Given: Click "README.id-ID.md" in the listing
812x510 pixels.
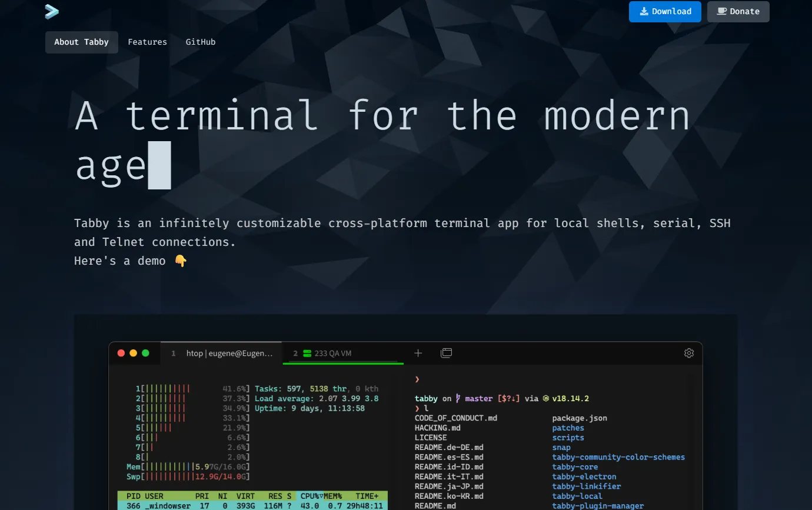Looking at the screenshot, I should (x=449, y=467).
